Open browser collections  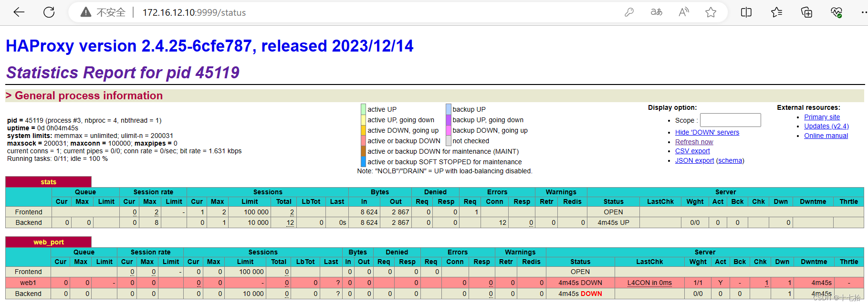coord(806,12)
